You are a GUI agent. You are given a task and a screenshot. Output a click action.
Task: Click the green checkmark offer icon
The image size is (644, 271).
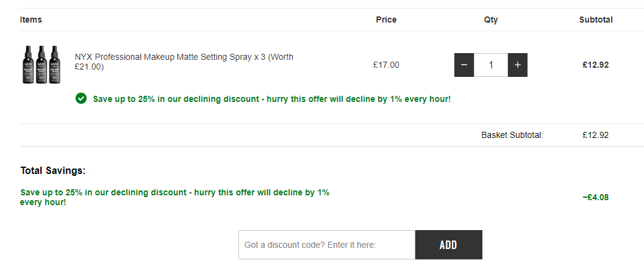pos(81,99)
